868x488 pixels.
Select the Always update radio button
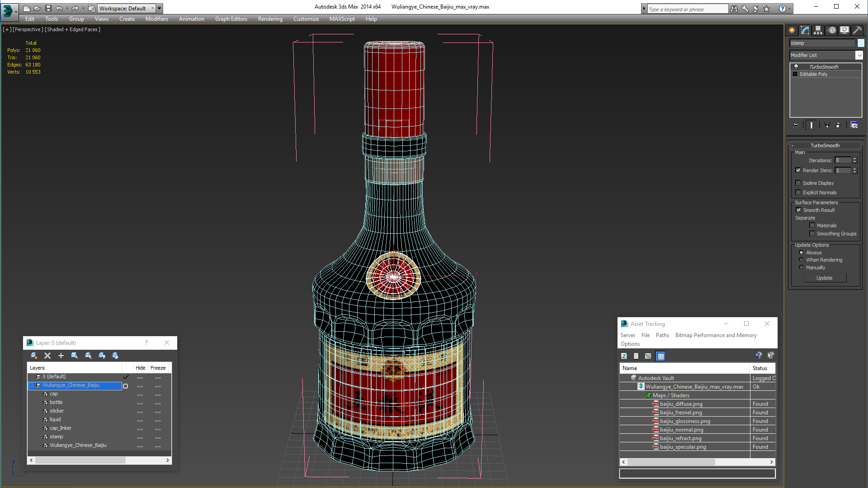tap(802, 253)
